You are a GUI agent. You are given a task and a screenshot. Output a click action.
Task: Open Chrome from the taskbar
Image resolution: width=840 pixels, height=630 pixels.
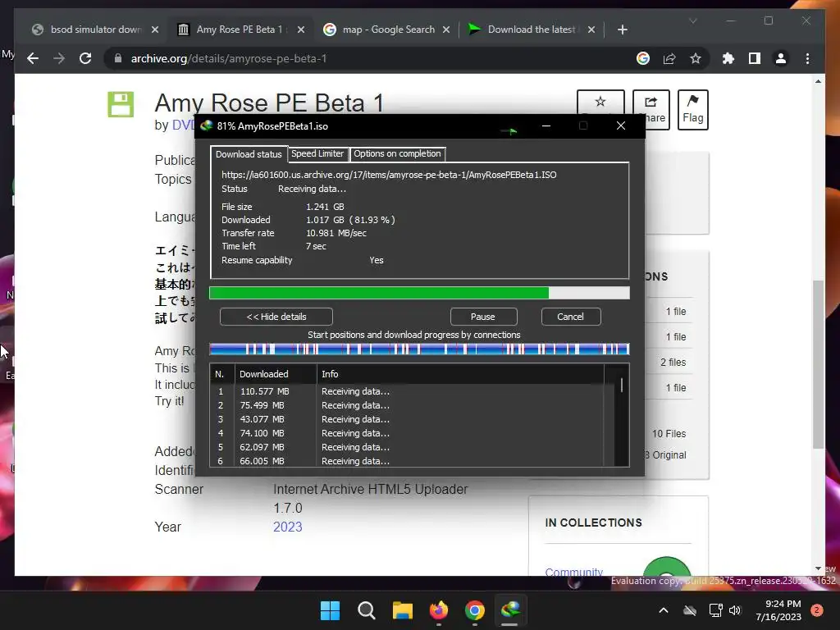tap(475, 610)
